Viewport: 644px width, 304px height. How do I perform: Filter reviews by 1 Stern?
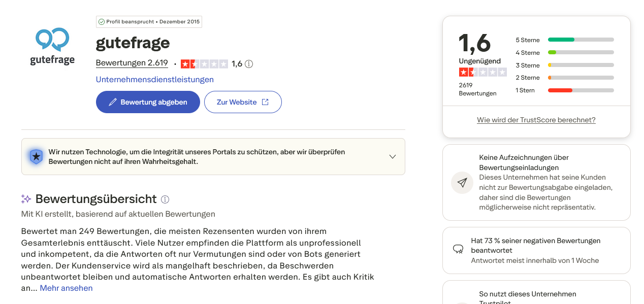[x=565, y=90]
